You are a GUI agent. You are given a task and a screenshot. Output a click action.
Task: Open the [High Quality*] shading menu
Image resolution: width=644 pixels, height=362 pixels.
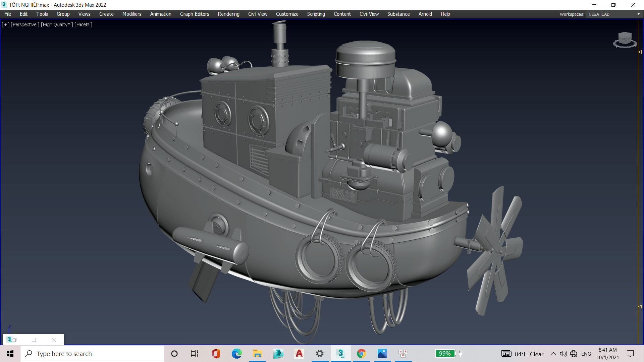(57, 24)
